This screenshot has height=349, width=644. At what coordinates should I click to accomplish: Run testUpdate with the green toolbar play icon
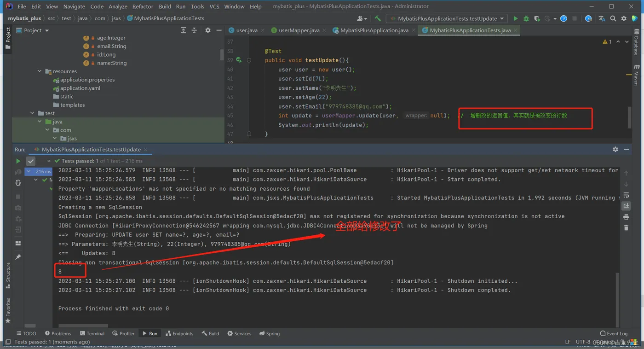tap(516, 18)
